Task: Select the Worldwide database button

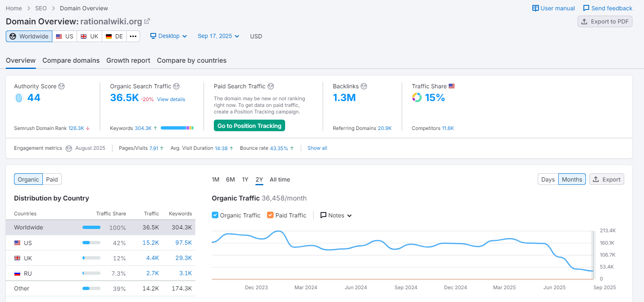Action: coord(29,36)
